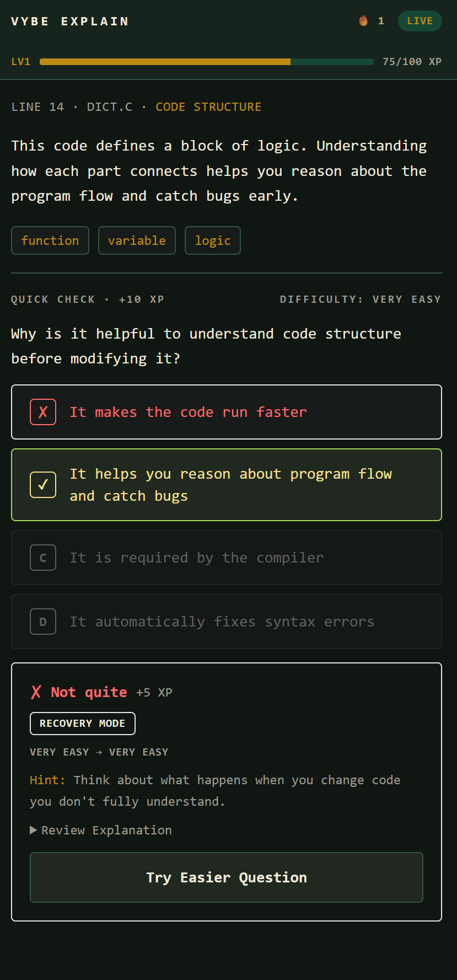Click the CODE STRUCTURE category label

(x=208, y=107)
